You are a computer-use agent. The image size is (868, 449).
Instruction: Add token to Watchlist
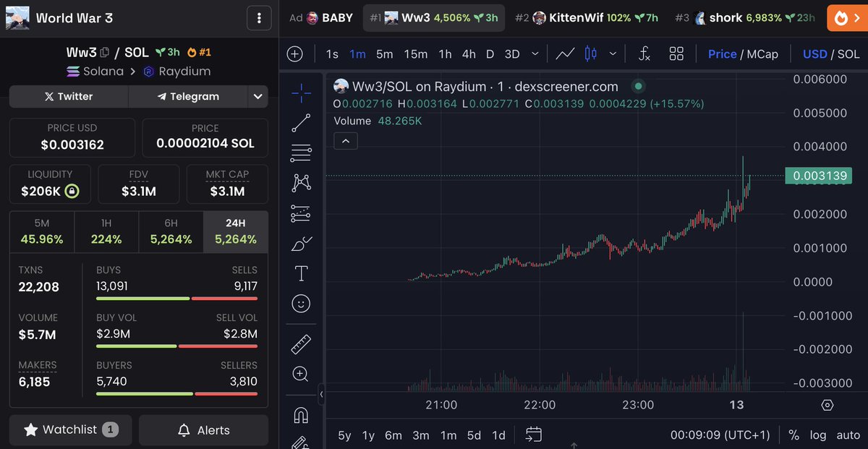[71, 430]
